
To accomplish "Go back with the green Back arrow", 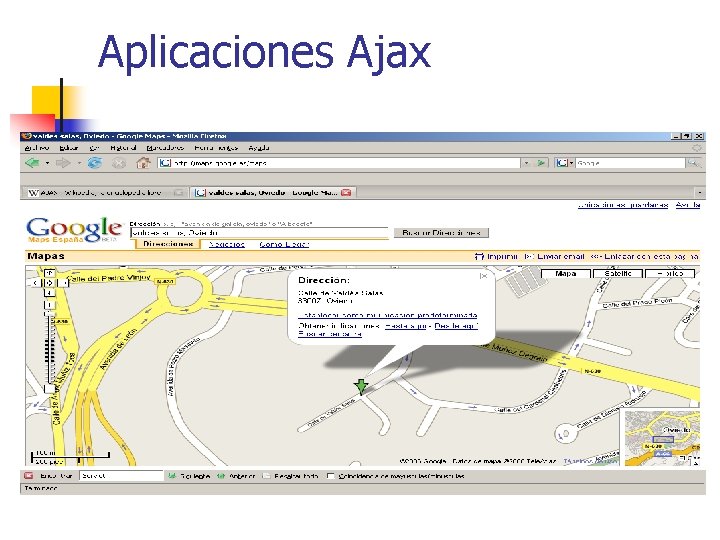I will point(32,163).
